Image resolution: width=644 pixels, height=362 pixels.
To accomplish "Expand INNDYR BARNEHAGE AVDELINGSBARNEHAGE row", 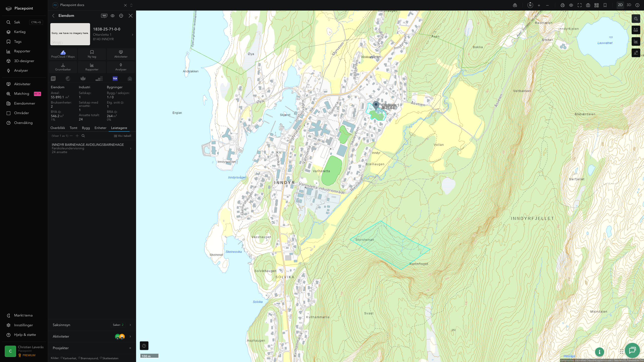I will click(92, 148).
